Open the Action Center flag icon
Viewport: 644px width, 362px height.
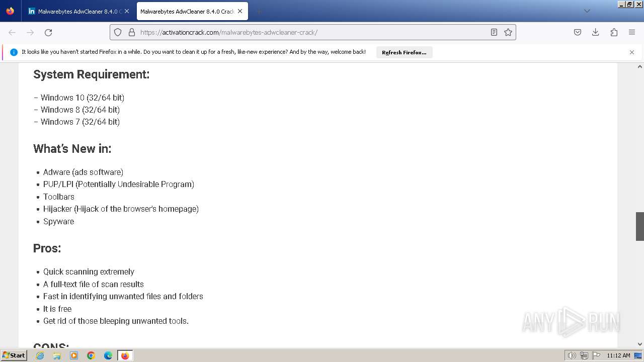596,355
